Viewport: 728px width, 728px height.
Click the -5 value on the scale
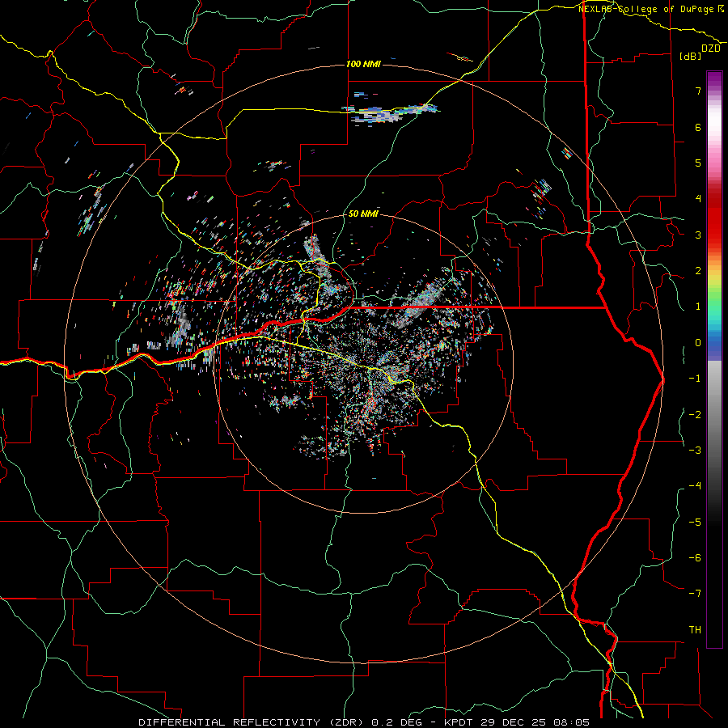(x=695, y=523)
